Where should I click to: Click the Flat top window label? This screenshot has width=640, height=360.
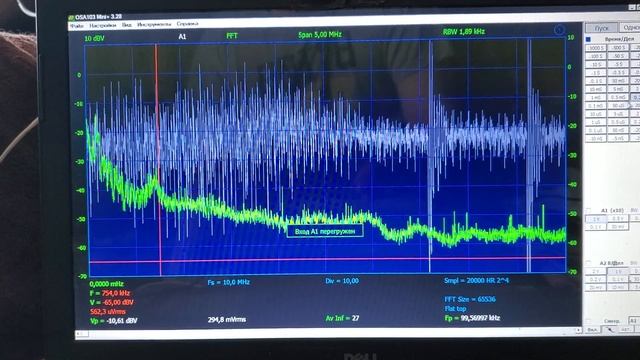pyautogui.click(x=455, y=309)
